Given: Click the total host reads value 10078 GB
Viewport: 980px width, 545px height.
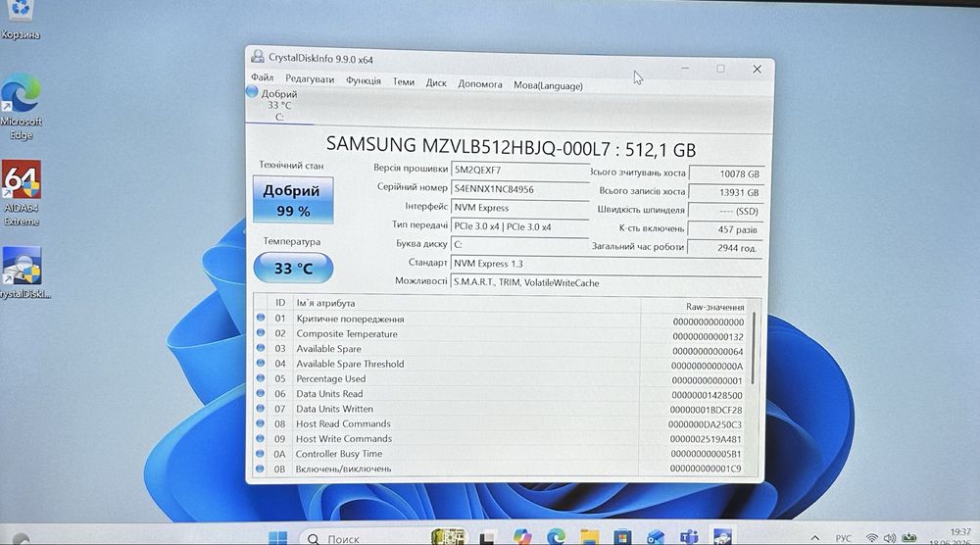Looking at the screenshot, I should click(726, 173).
